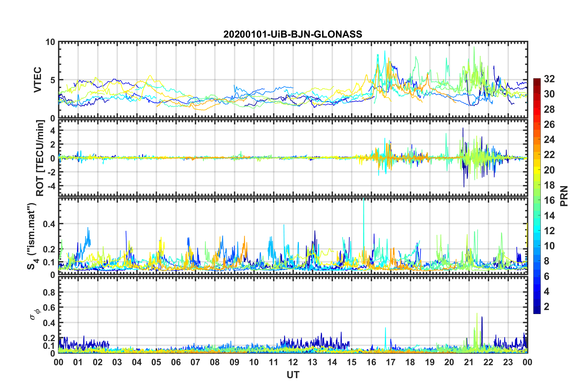Click hour label 21 on the UT axis
Viewport: 586px width, 392px height.
coord(469,362)
